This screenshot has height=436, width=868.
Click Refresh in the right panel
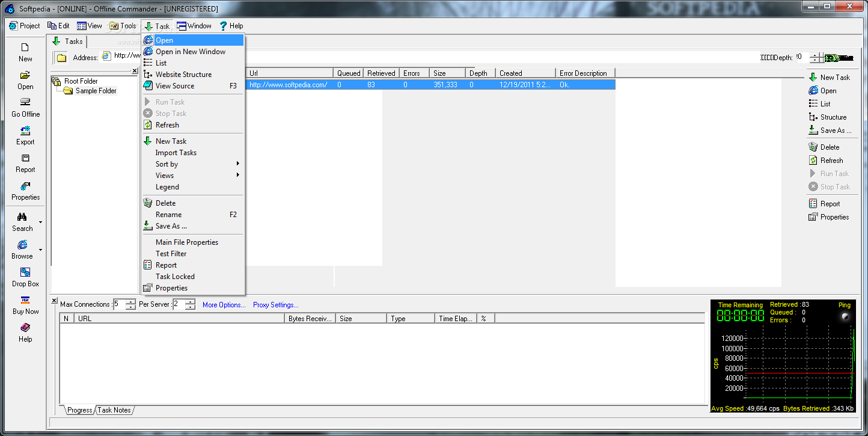825,161
